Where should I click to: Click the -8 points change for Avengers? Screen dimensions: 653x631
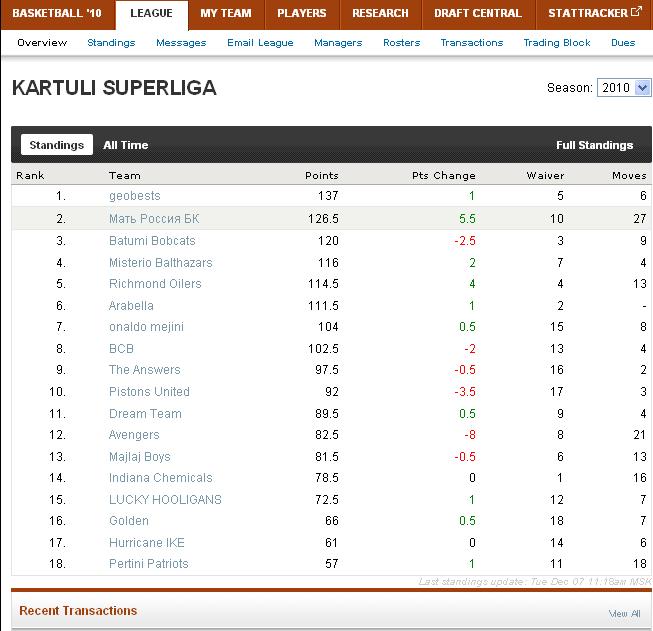tap(470, 435)
